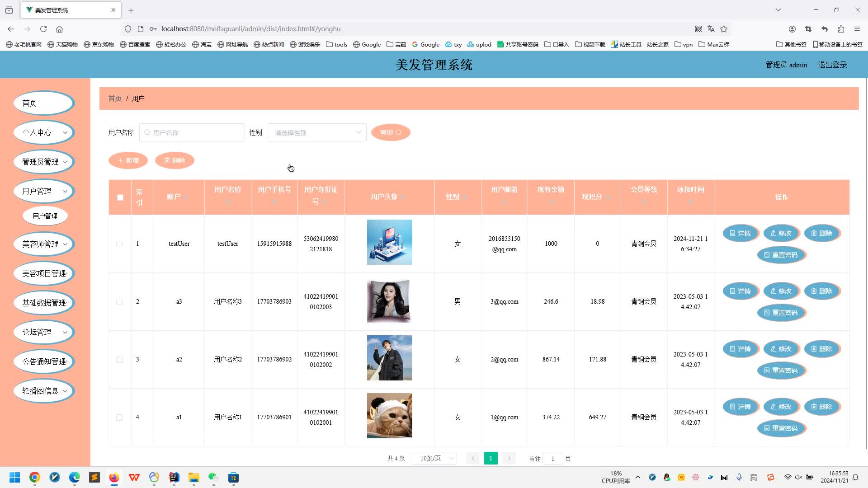
Task: Click the 首页 breadcrumb link
Action: click(x=115, y=99)
